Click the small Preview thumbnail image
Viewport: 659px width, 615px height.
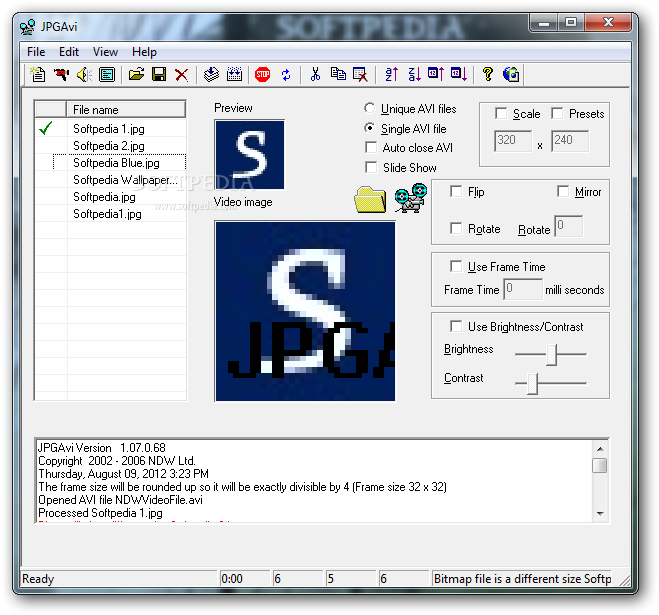(x=250, y=155)
